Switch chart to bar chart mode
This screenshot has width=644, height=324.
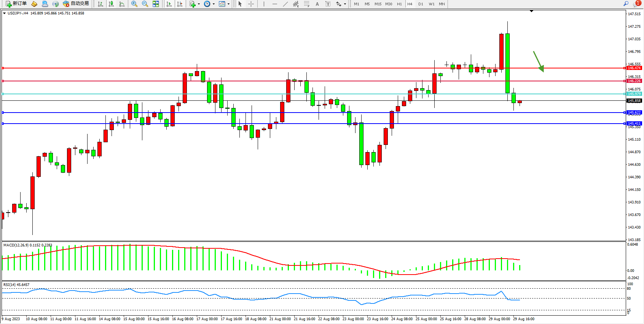pos(100,4)
